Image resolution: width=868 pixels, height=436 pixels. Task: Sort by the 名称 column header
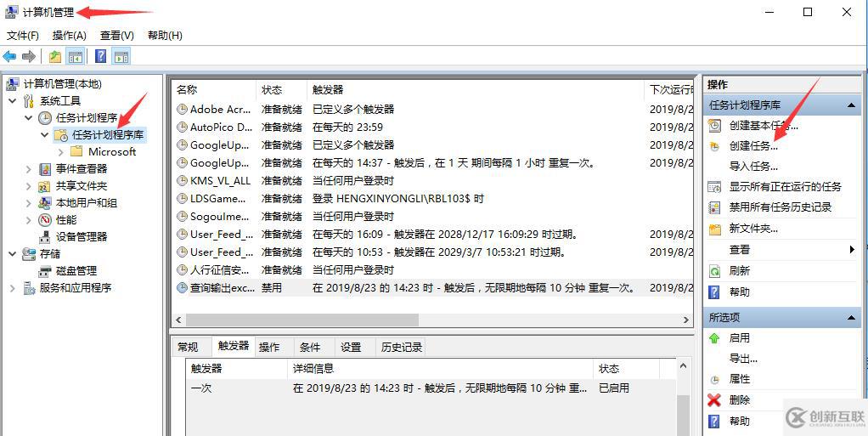click(214, 90)
